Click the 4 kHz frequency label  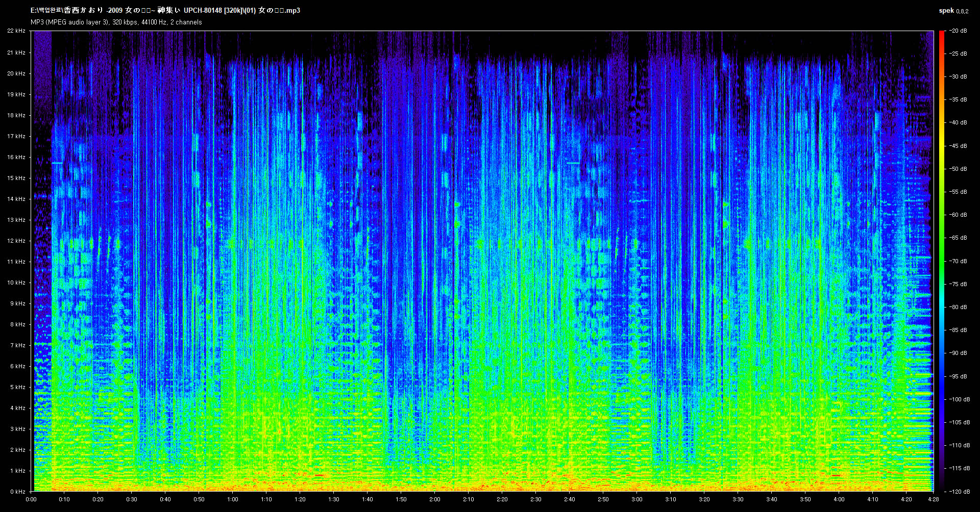[18, 408]
